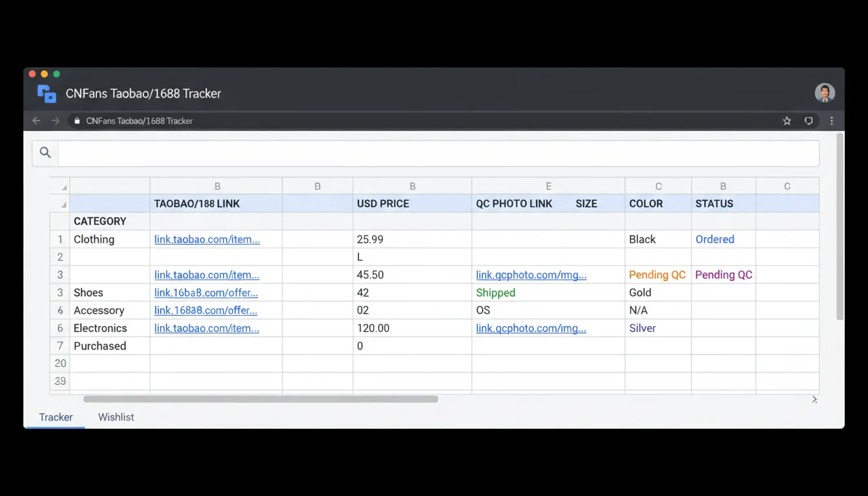Open the shield extension icon
The height and width of the screenshot is (496, 868).
pyautogui.click(x=809, y=121)
